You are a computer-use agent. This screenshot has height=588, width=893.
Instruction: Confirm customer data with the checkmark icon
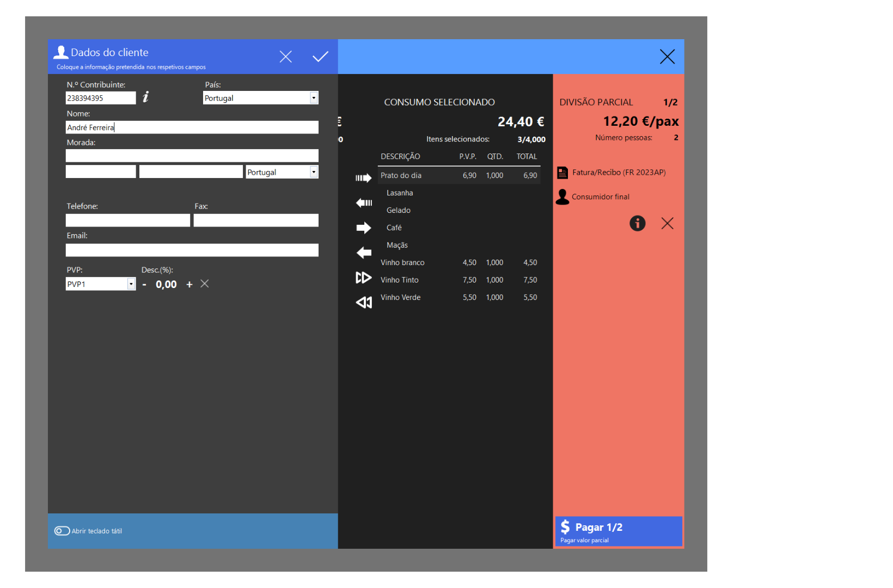(x=320, y=57)
